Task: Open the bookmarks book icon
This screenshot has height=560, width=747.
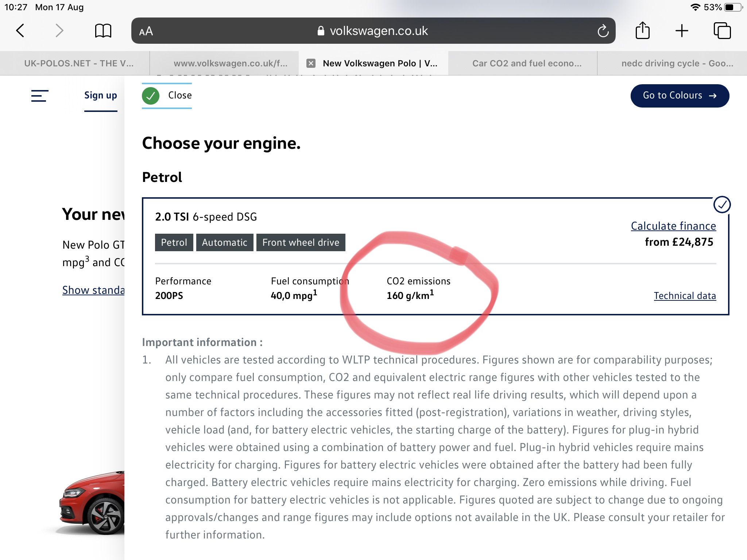Action: 103,31
